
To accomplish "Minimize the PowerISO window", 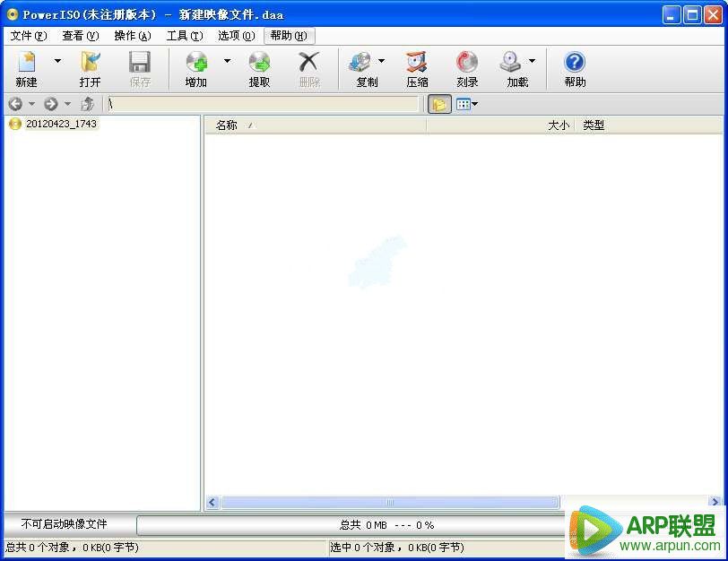I will click(x=671, y=15).
